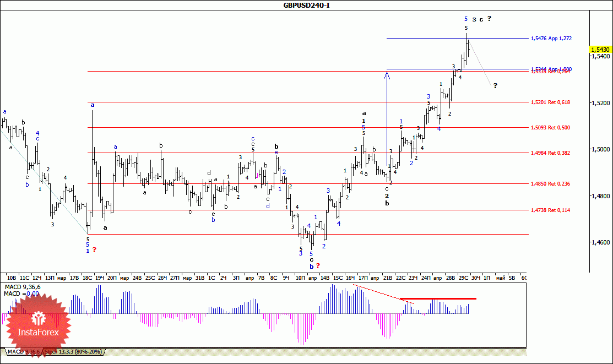The image size is (613, 364).
Task: Click the red question mark beside wave b bottom
Action: 318,266
